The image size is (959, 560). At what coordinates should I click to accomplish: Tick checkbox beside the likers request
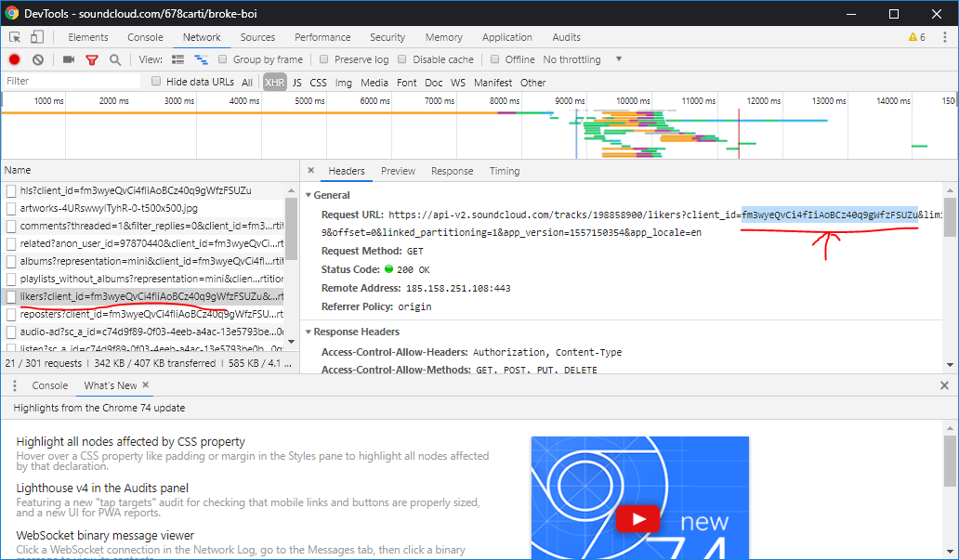(11, 297)
